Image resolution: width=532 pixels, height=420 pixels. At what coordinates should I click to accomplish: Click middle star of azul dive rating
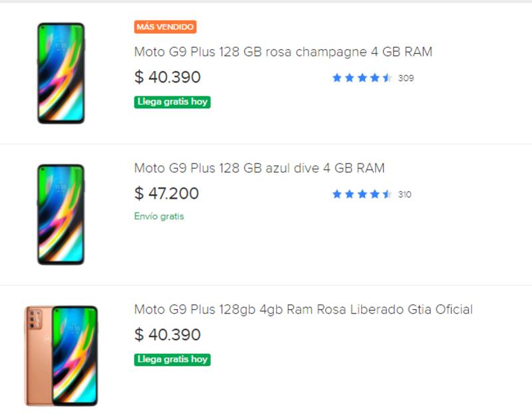pos(362,194)
